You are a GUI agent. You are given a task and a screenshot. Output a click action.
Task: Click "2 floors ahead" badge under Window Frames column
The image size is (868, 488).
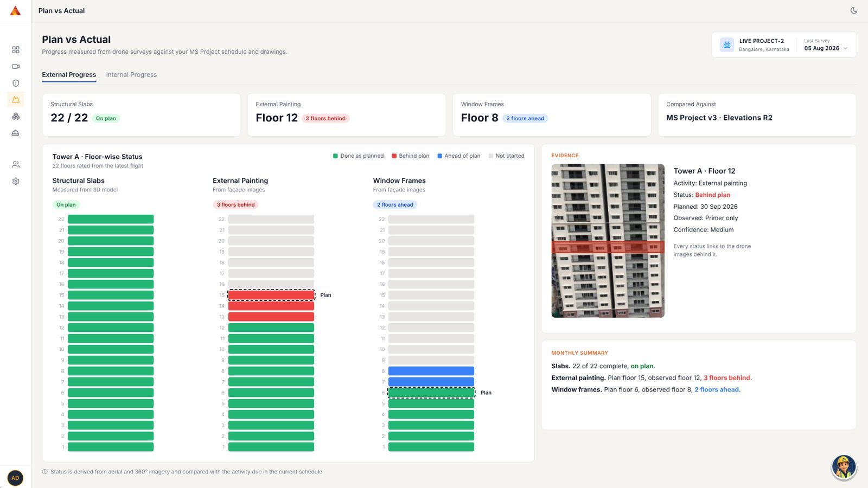[395, 204]
